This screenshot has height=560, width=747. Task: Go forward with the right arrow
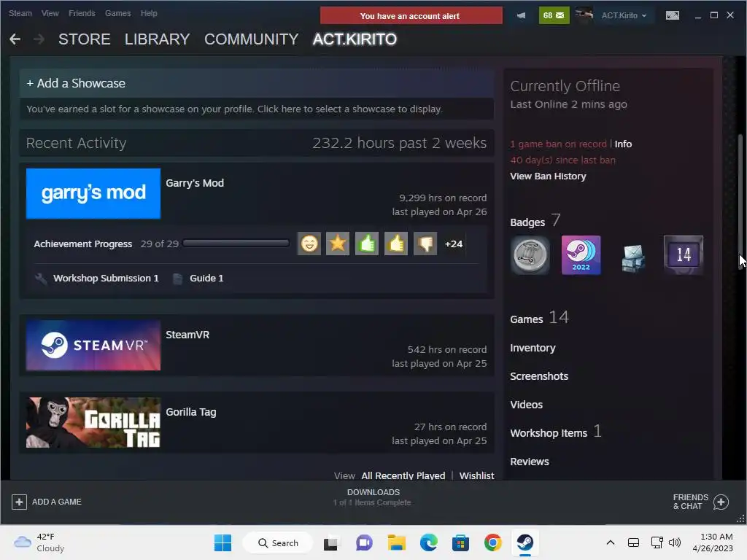coord(39,39)
